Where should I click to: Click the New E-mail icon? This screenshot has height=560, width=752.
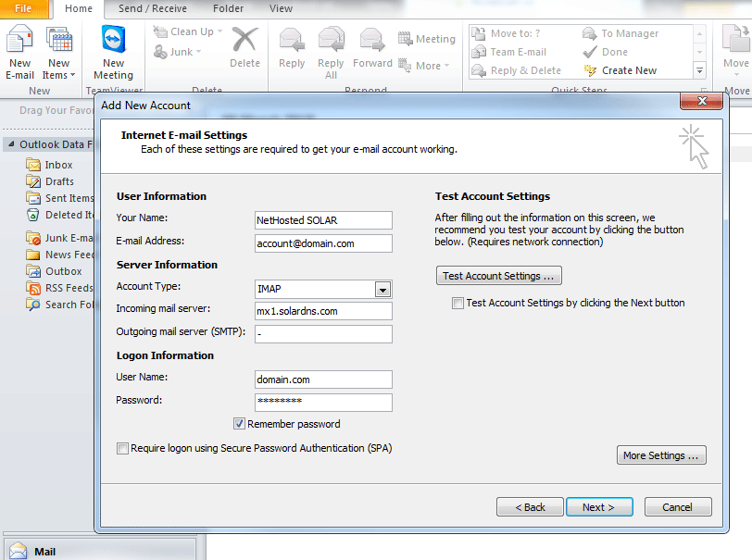19,39
